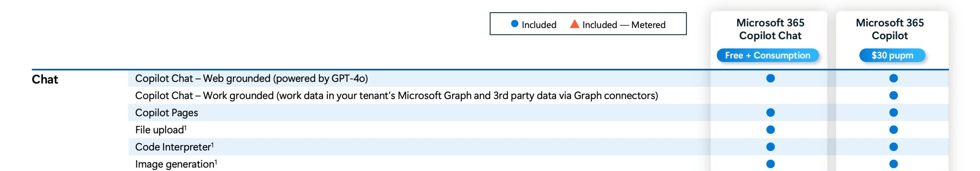This screenshot has height=171, width=980.
Task: Click the blue Included circle in the legend
Action: coord(514,24)
